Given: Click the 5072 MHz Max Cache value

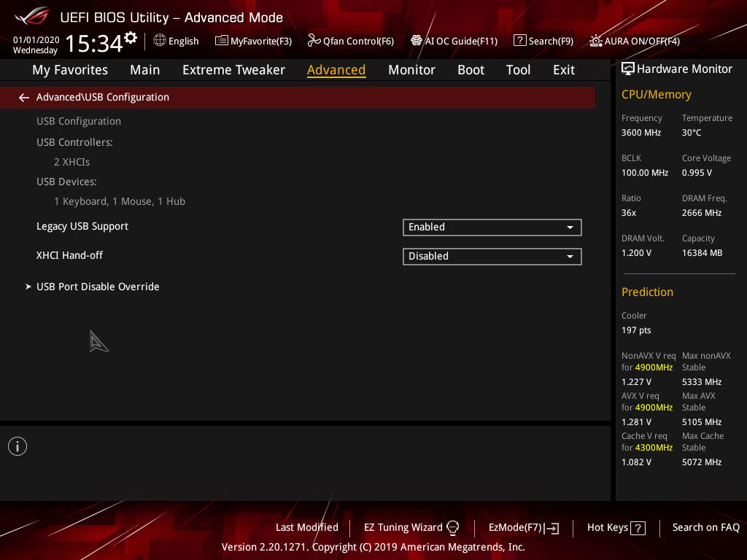Looking at the screenshot, I should coord(701,462).
